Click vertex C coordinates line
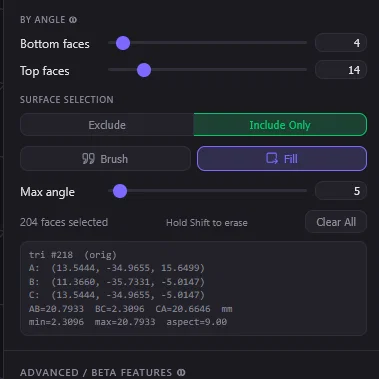Screen dimensions: 379x379 [117, 295]
